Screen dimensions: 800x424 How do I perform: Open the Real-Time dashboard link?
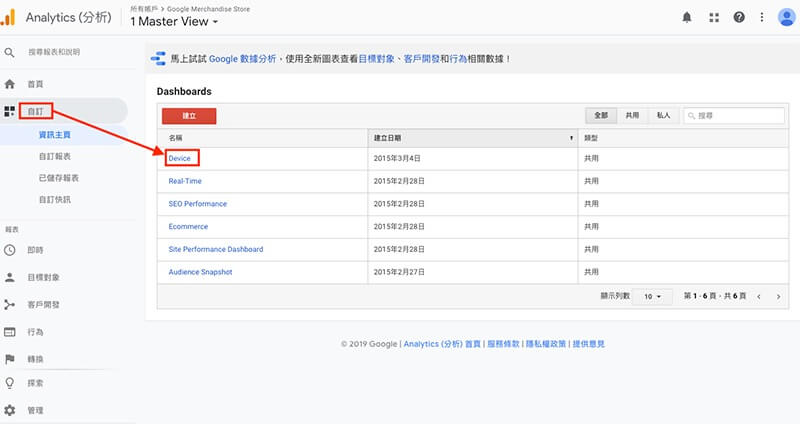(x=185, y=181)
